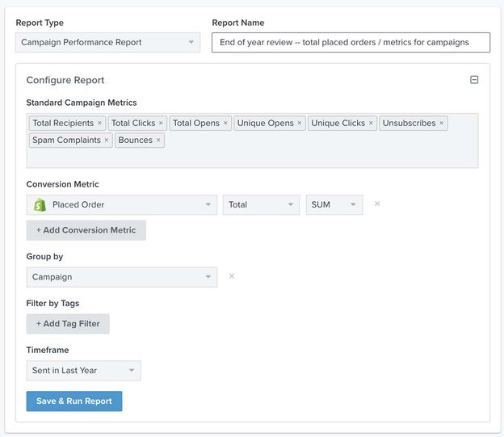Open the Total value type dropdown
The image size is (504, 437).
coord(261,205)
